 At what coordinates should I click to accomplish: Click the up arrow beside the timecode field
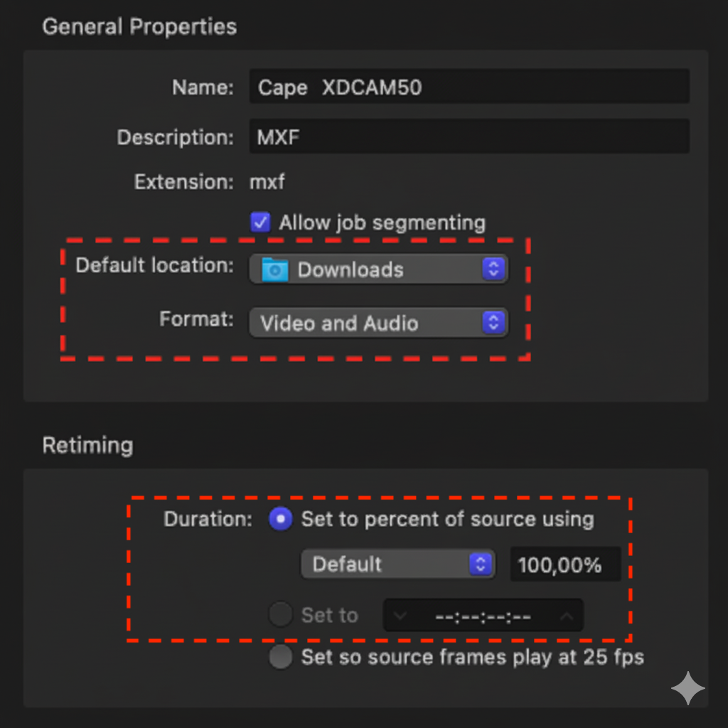568,615
